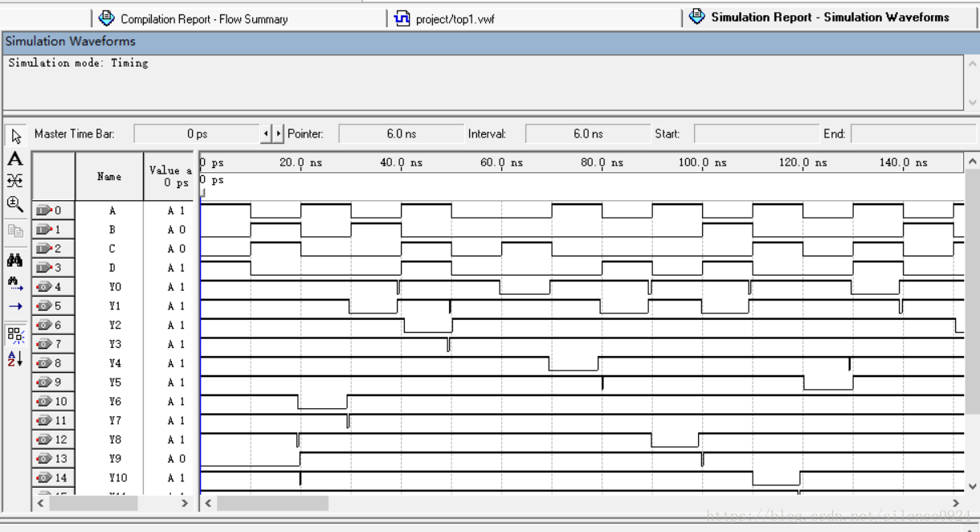
Task: Click the output pin icon of row 6
Action: pos(44,325)
